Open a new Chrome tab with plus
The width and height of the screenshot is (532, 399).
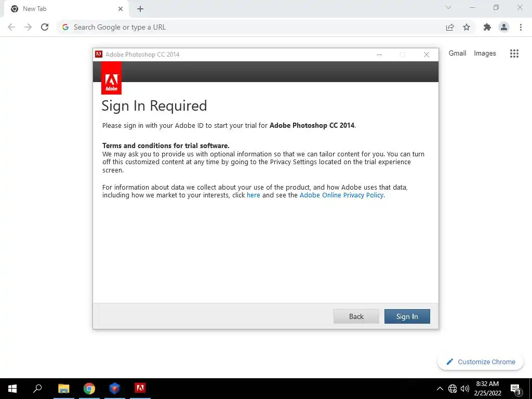pos(140,9)
